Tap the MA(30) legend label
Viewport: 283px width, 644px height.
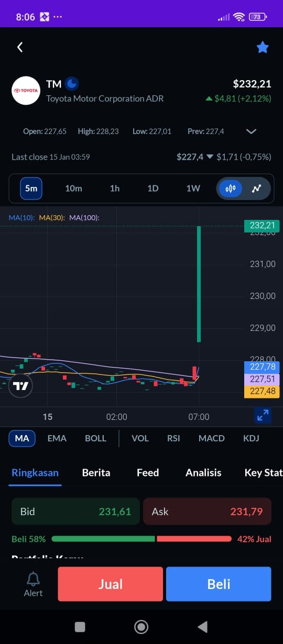tap(51, 217)
